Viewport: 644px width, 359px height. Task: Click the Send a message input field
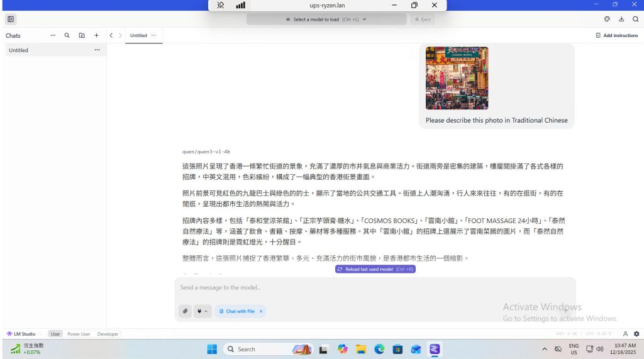pyautogui.click(x=375, y=288)
